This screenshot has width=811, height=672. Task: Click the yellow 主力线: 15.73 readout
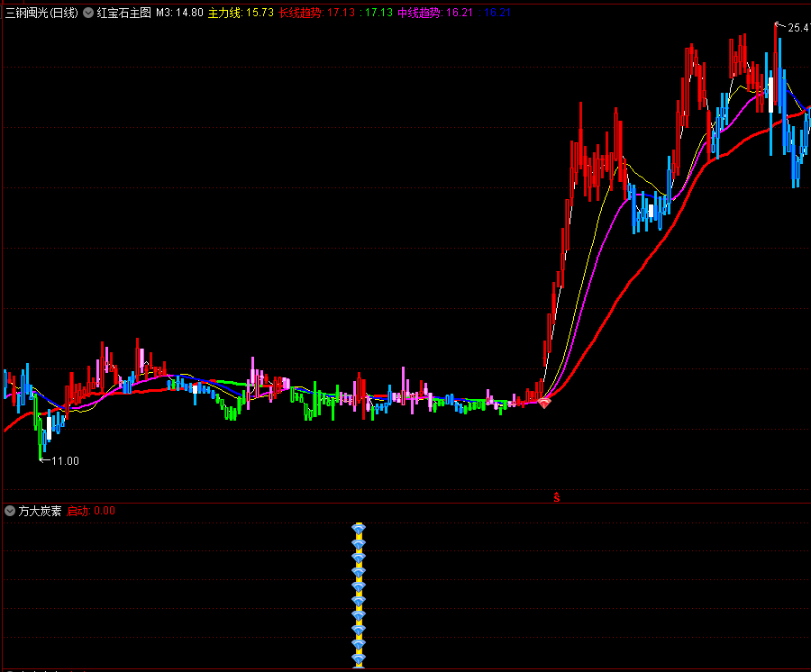coord(241,13)
